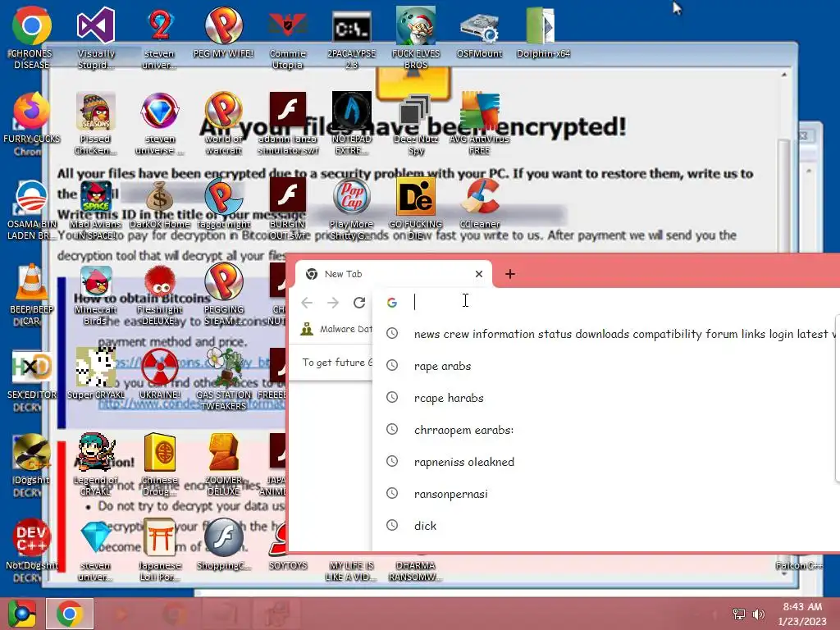Open the taskbar clock showing 8:43 AM
The height and width of the screenshot is (630, 840).
point(802,614)
